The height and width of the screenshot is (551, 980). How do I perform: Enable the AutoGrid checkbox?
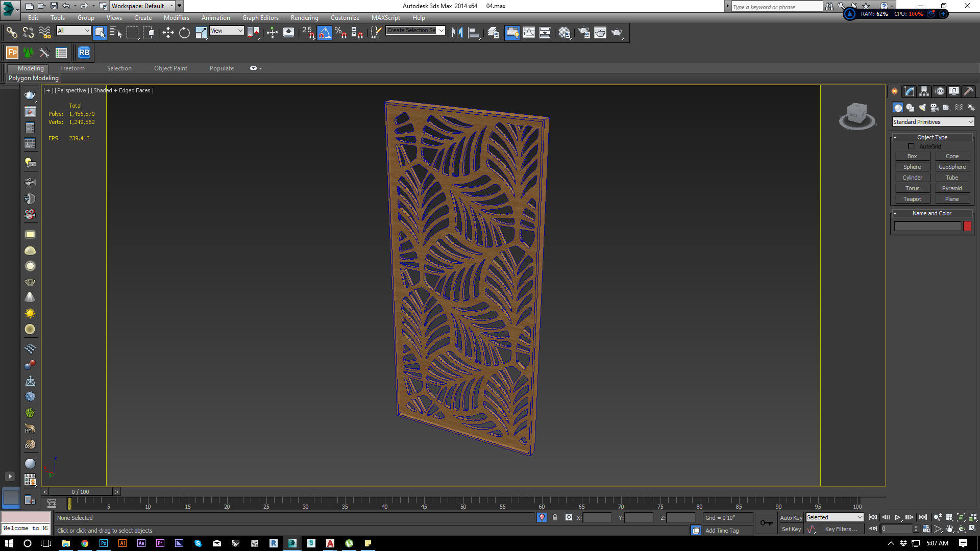click(912, 146)
